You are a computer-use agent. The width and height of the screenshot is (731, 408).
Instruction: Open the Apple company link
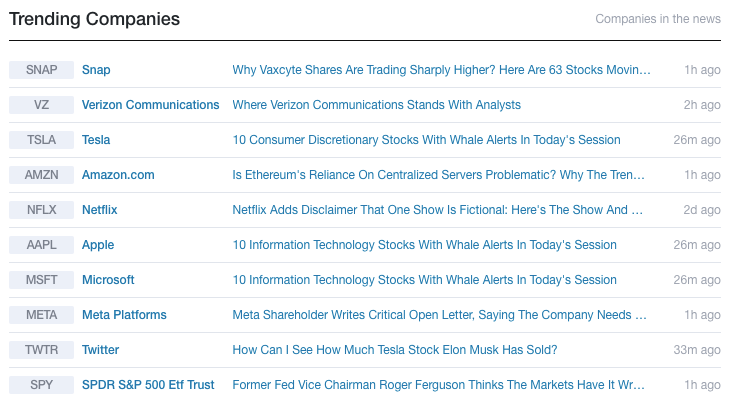(98, 245)
